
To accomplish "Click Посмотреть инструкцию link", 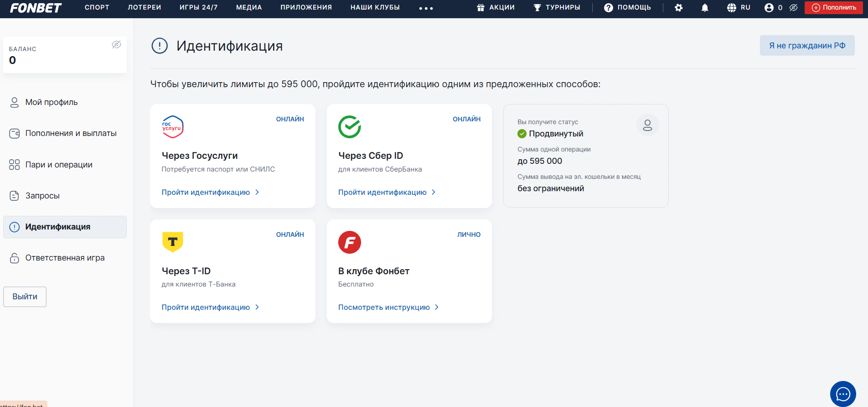I will (x=384, y=308).
